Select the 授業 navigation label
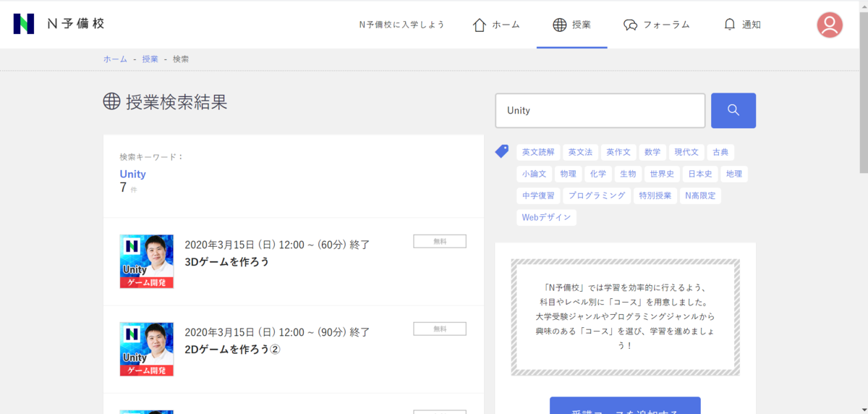This screenshot has width=868, height=414. 582,25
